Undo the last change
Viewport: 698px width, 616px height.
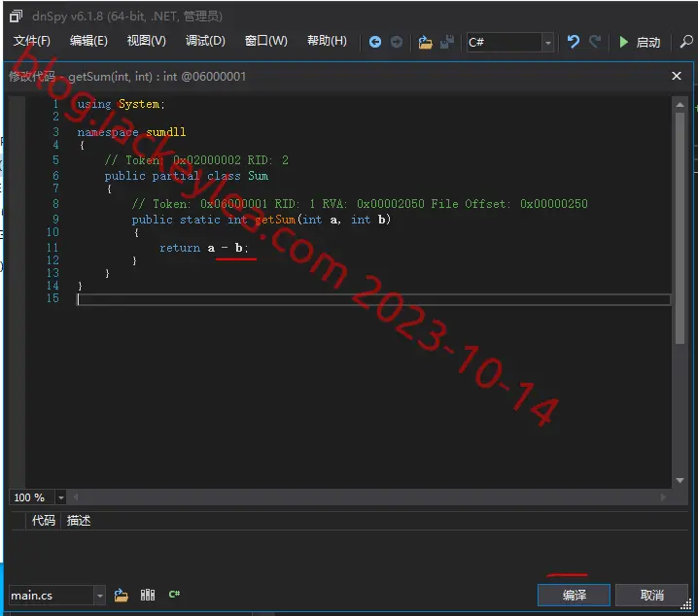(573, 42)
